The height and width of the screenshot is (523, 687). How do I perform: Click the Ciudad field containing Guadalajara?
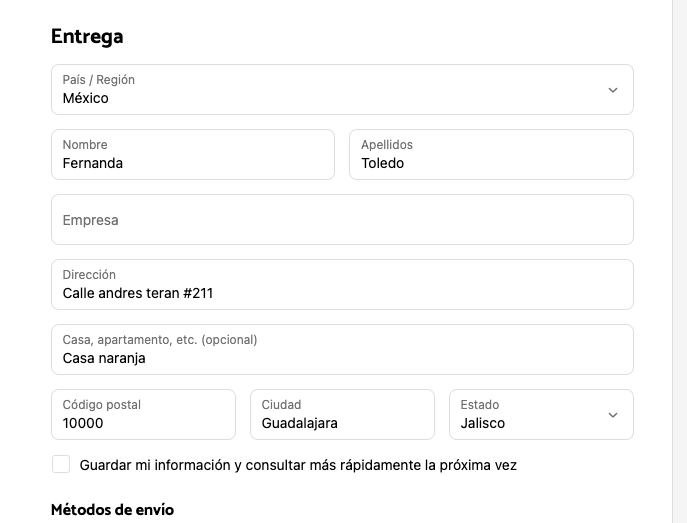(342, 415)
